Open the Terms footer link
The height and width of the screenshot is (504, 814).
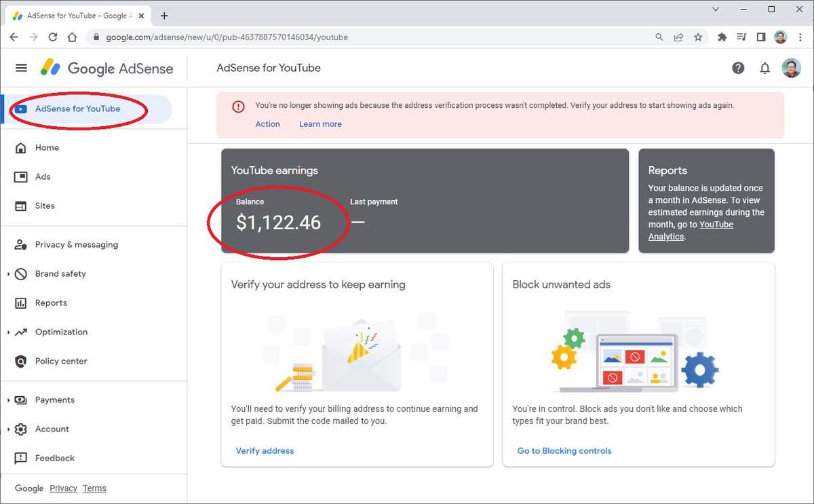tap(94, 488)
